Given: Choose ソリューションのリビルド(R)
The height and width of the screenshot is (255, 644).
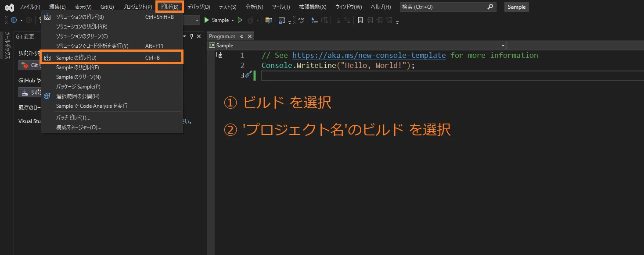Looking at the screenshot, I should coord(112,27).
